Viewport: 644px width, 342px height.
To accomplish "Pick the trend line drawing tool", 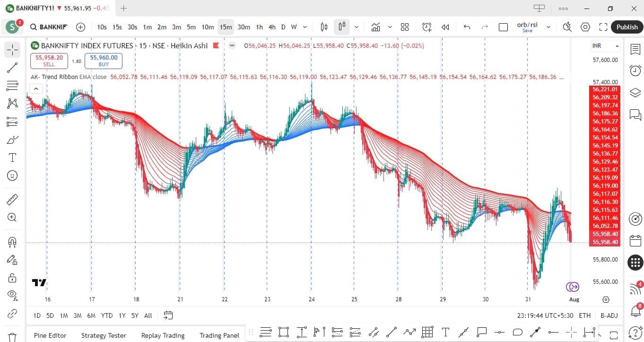I will pyautogui.click(x=12, y=68).
